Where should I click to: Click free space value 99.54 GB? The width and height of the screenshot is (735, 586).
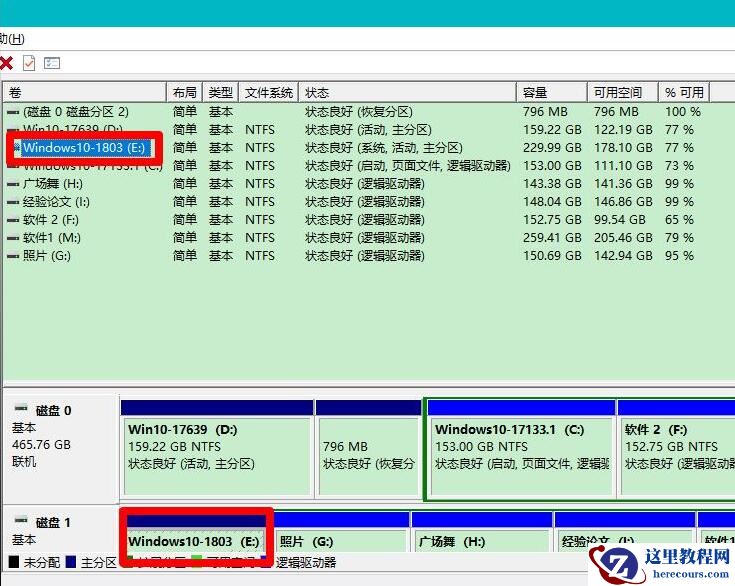click(620, 220)
